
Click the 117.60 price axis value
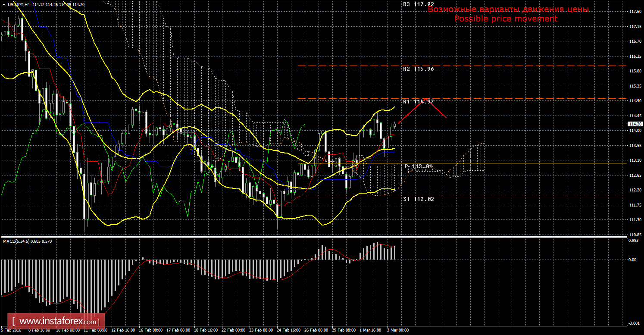(x=635, y=12)
